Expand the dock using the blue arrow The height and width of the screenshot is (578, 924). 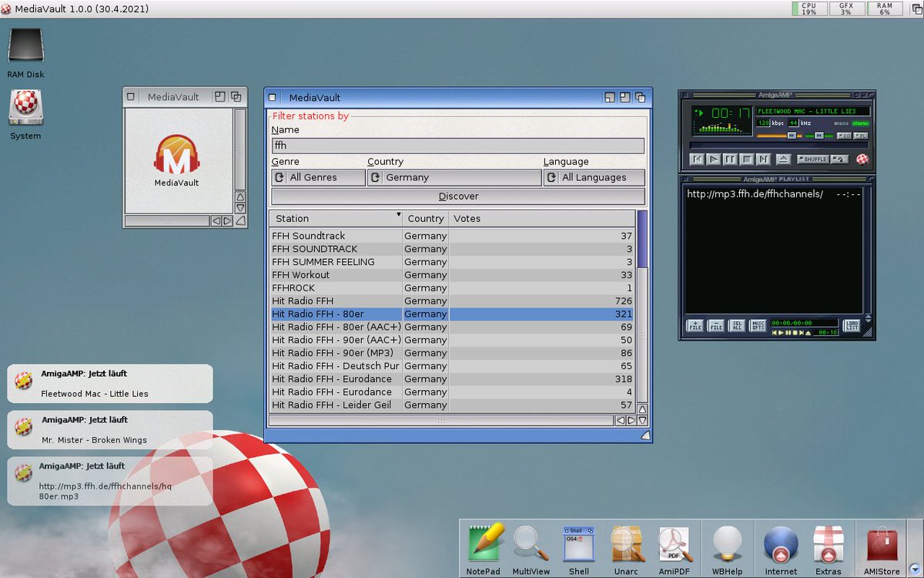[915, 569]
